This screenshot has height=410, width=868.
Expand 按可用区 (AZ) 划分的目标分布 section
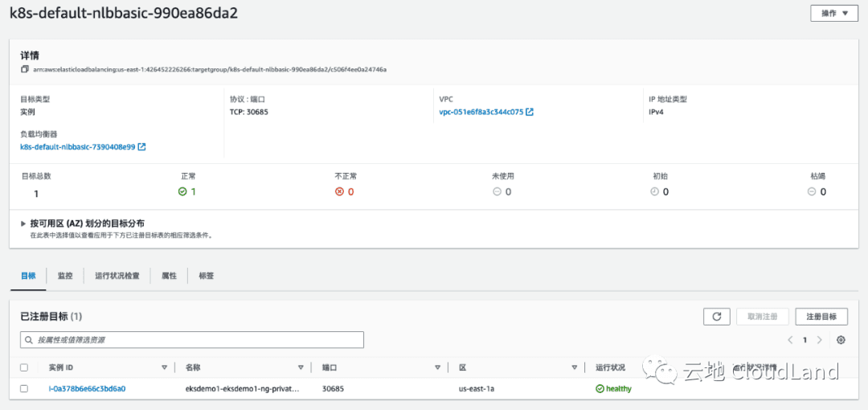[24, 223]
